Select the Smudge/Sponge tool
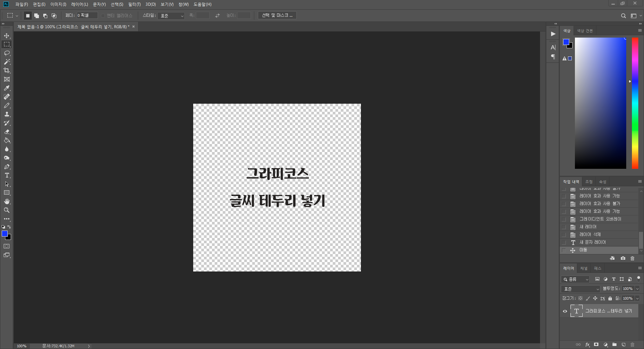644x349 pixels. [7, 158]
